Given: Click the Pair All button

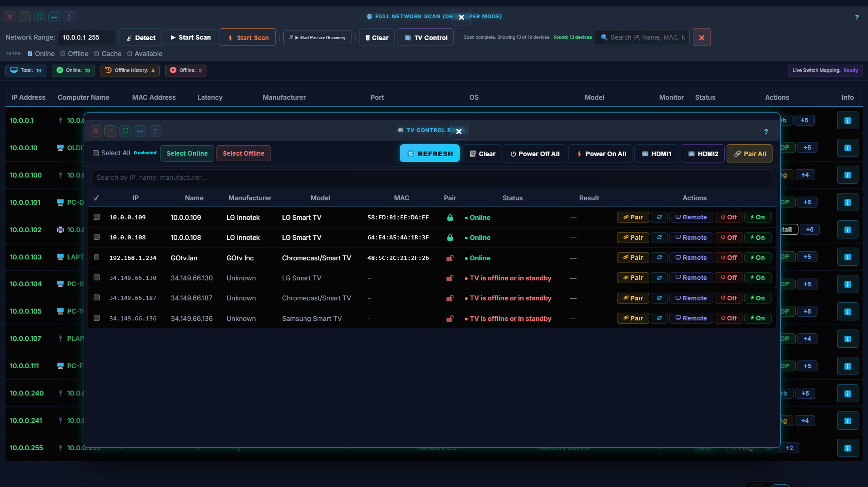Looking at the screenshot, I should (x=750, y=154).
